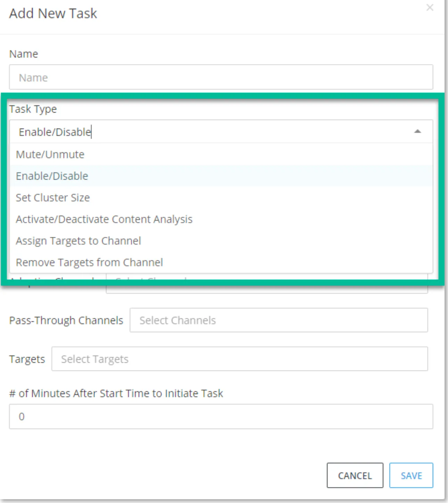Choose Remove Targets from Channel option
The height and width of the screenshot is (503, 448).
[221, 262]
